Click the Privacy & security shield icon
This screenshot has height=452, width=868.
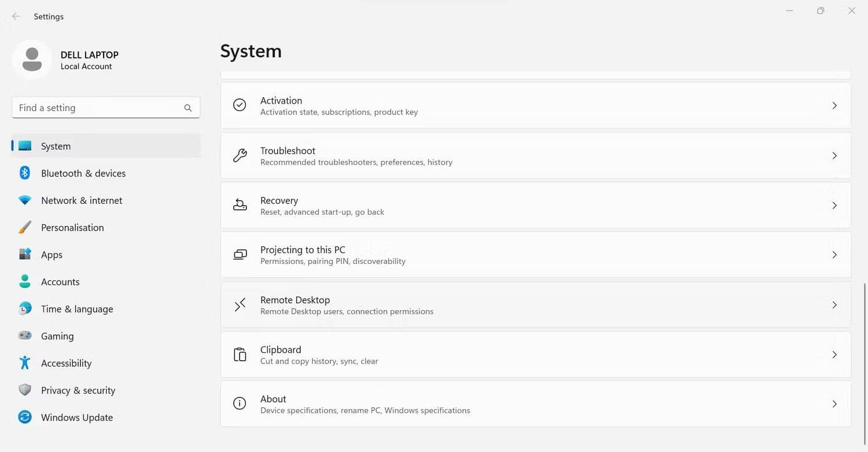pyautogui.click(x=25, y=390)
